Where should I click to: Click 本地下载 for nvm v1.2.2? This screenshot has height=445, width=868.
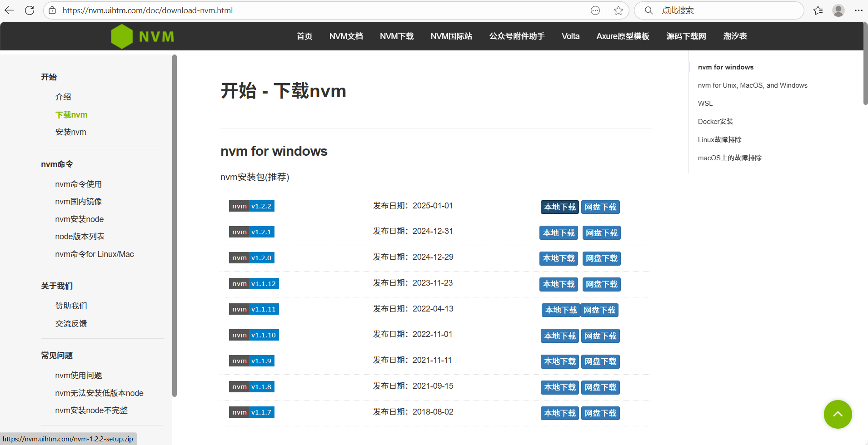click(x=559, y=207)
